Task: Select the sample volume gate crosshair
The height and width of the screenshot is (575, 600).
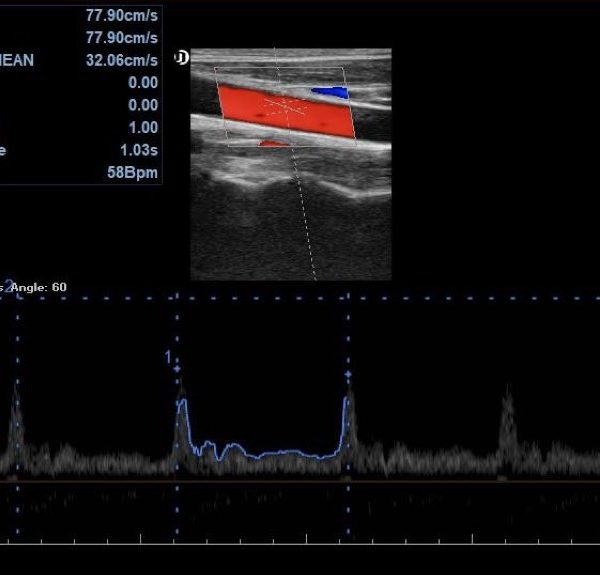Action: pos(286,104)
